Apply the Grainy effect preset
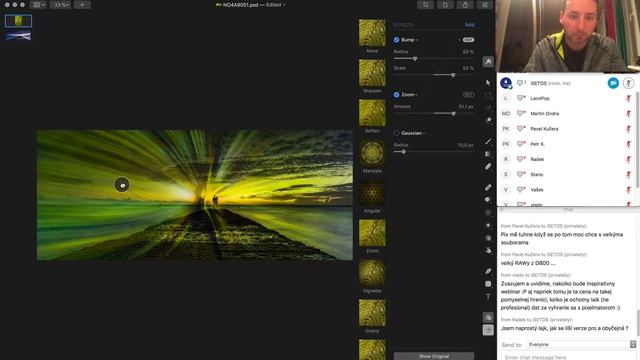This screenshot has width=640, height=360. pos(372,313)
